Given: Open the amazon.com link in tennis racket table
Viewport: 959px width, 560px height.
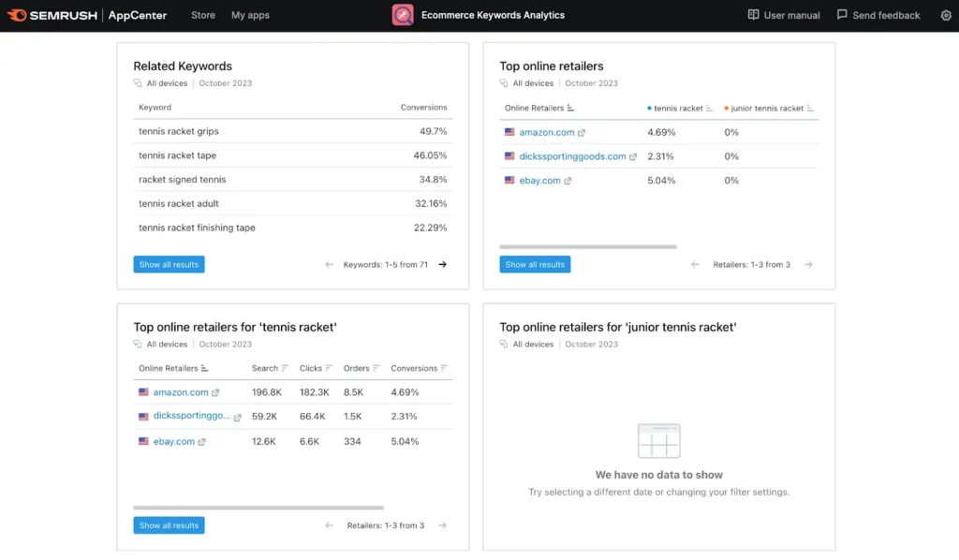Looking at the screenshot, I should pos(181,393).
